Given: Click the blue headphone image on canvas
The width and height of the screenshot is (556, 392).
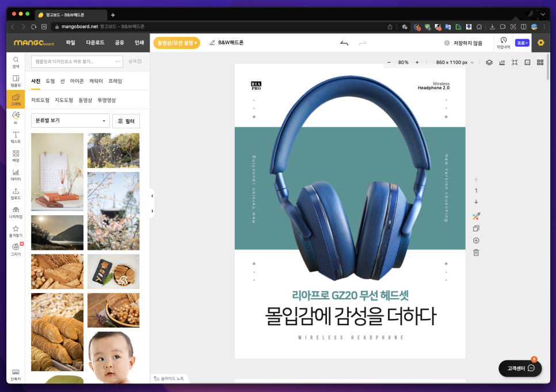Looking at the screenshot, I should point(351,177).
